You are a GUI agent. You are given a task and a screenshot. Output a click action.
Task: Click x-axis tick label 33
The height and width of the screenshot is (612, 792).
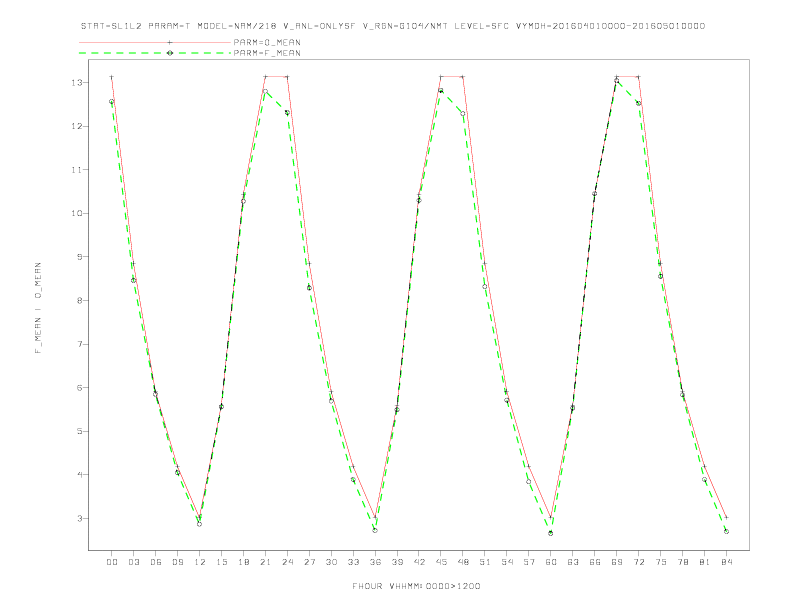(x=353, y=562)
